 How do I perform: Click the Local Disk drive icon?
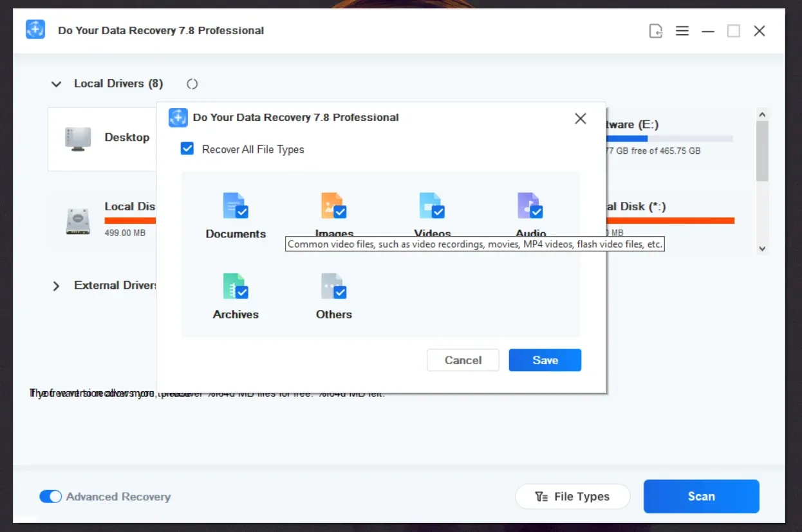click(x=78, y=221)
